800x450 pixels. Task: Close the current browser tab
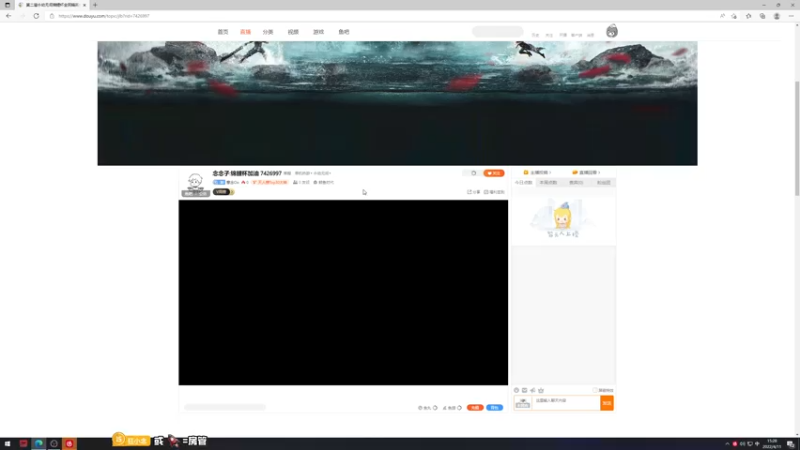pyautogui.click(x=84, y=5)
